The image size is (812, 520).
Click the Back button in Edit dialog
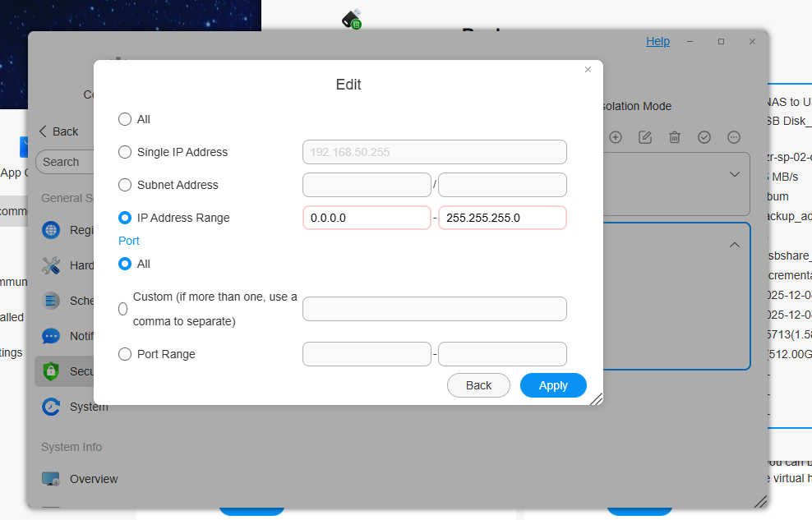[478, 385]
